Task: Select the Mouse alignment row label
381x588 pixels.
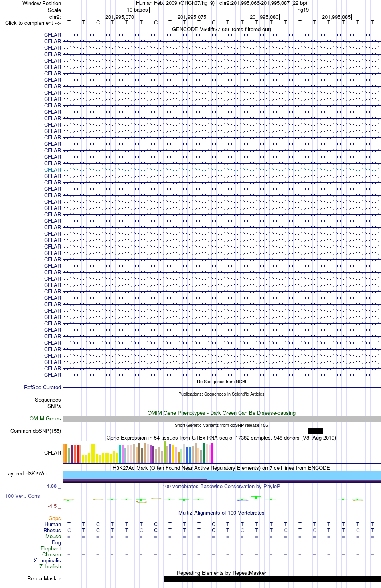Action: click(53, 536)
